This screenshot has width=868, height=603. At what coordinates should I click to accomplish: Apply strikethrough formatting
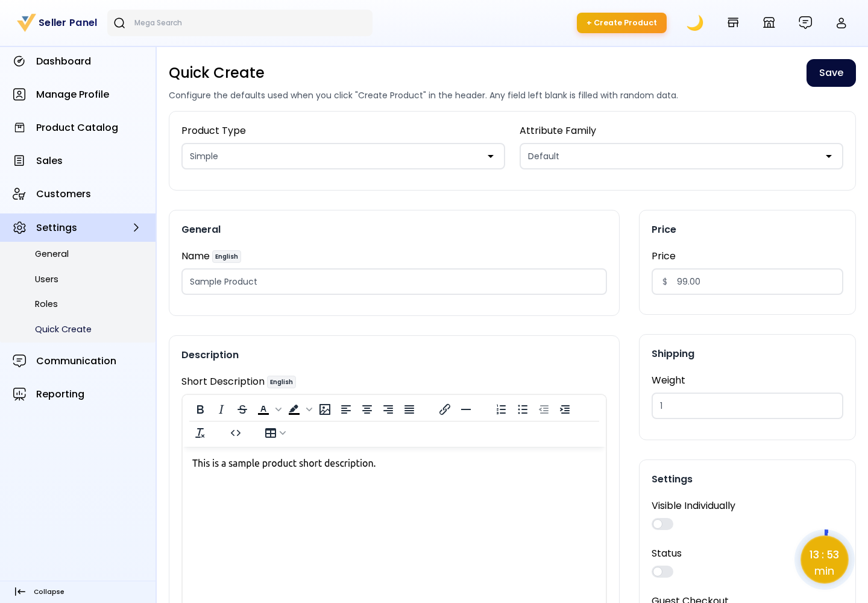click(242, 409)
